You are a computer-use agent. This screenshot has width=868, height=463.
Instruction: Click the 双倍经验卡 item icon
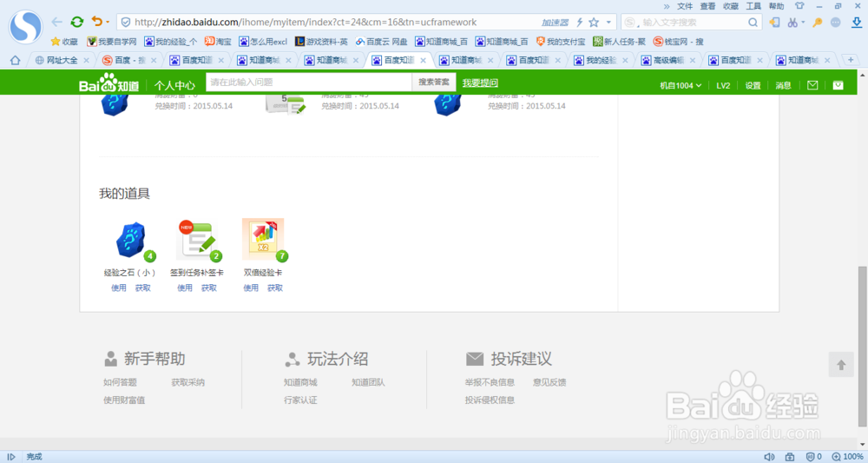[x=263, y=239]
